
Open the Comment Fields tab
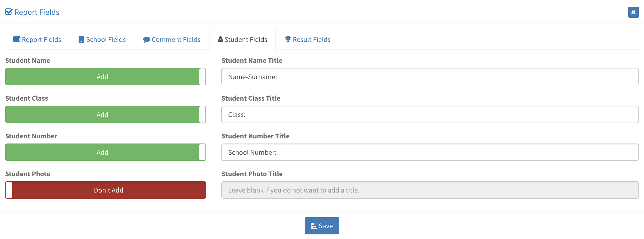pos(172,40)
